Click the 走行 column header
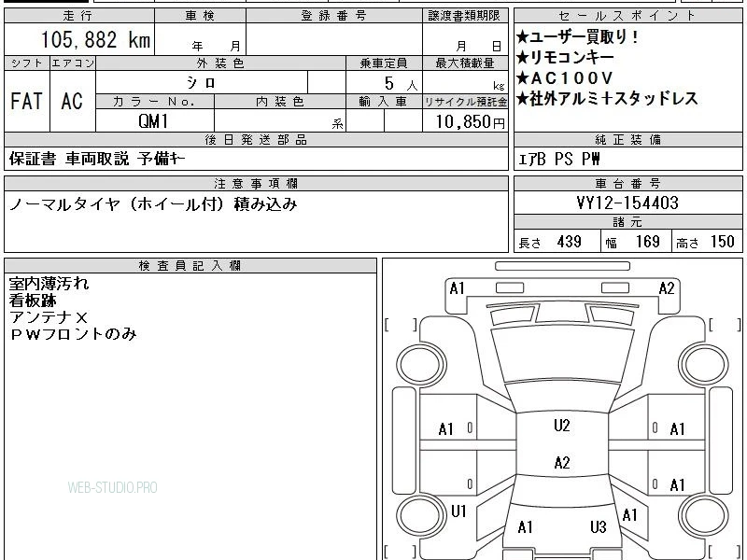747x560 pixels. [79, 16]
